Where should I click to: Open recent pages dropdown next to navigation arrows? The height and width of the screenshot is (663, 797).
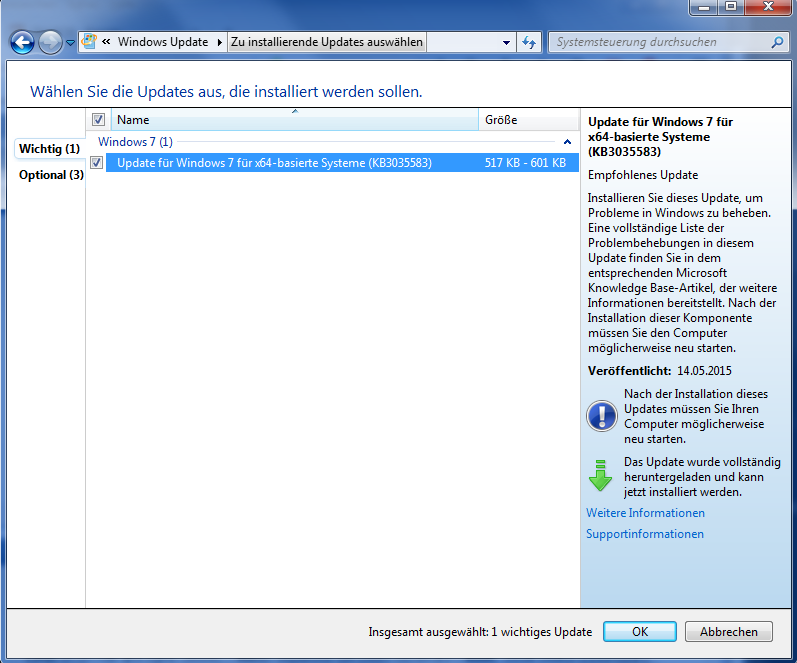[x=71, y=43]
